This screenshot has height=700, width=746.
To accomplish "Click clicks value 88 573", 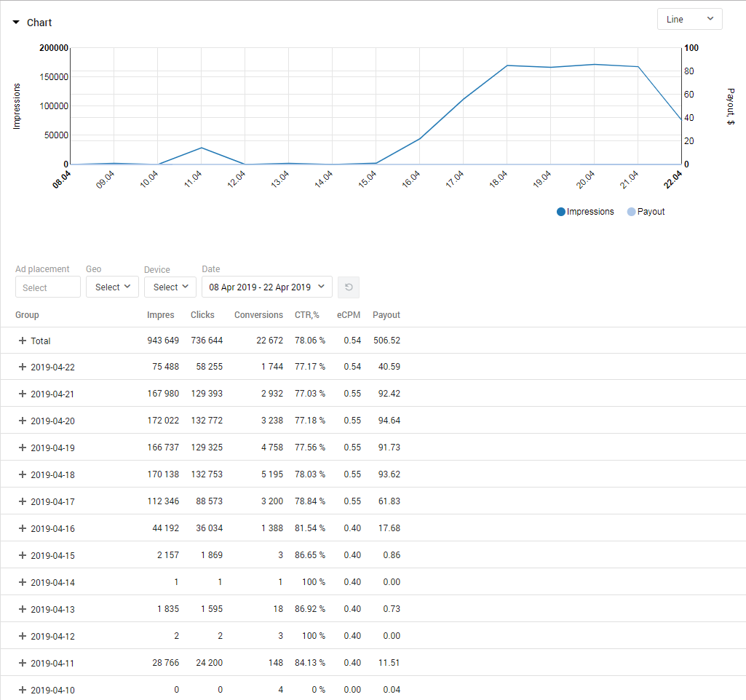I will tap(210, 501).
